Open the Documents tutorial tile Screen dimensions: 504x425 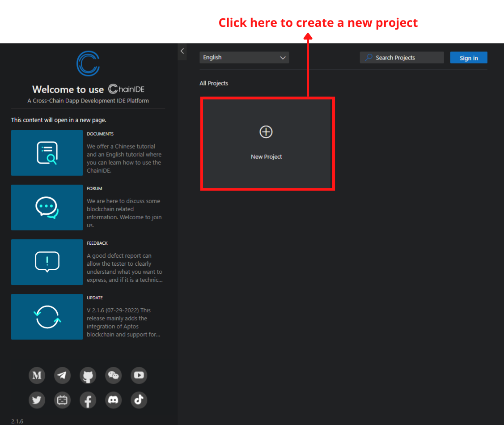click(x=47, y=153)
